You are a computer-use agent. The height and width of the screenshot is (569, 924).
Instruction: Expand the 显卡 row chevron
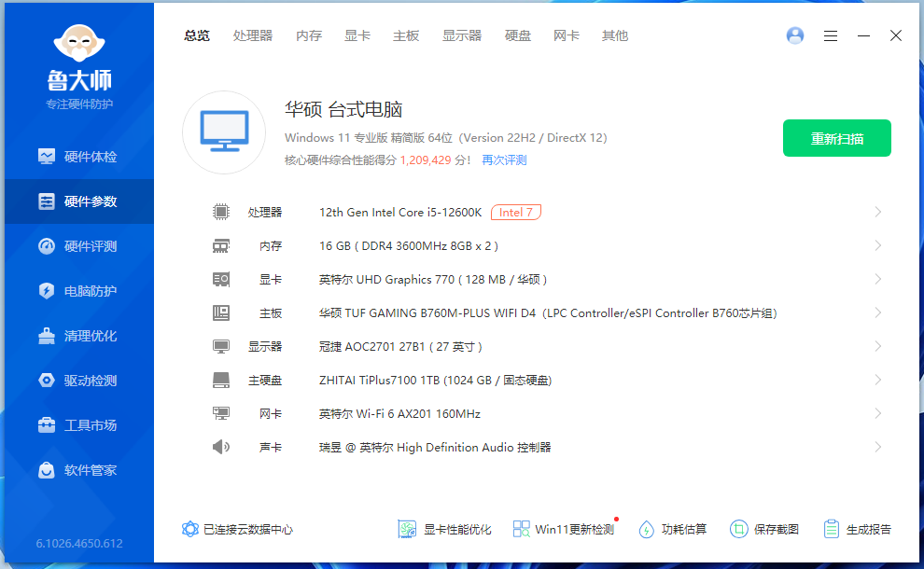click(878, 279)
